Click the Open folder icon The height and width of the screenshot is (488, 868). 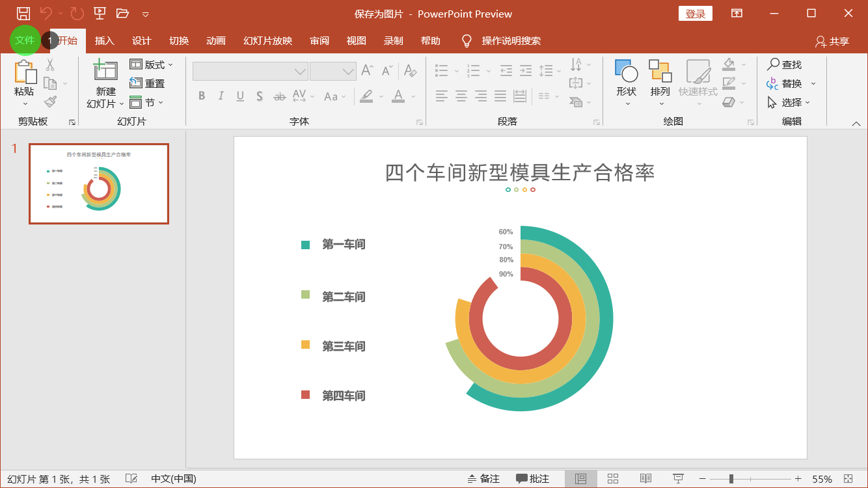[x=122, y=13]
